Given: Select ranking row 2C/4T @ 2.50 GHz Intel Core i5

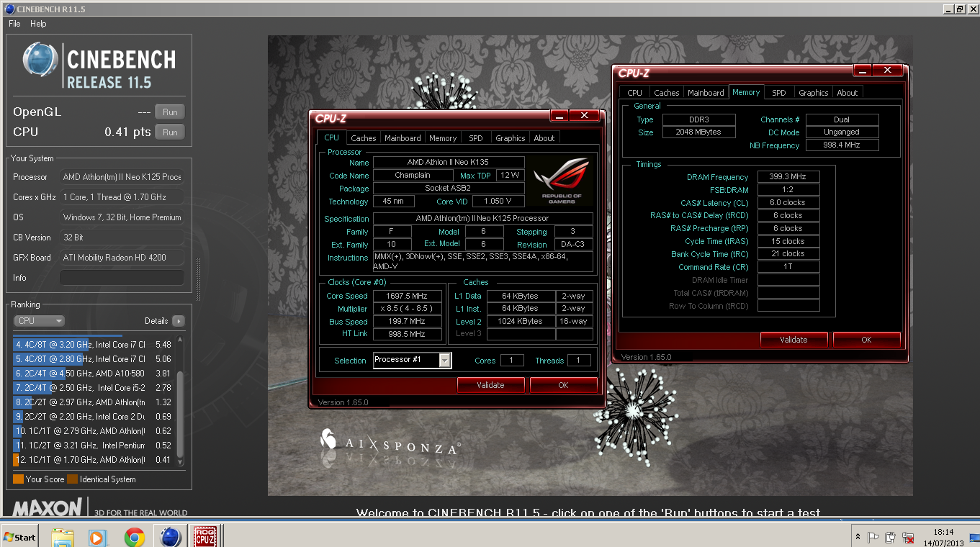Looking at the screenshot, I should 94,388.
